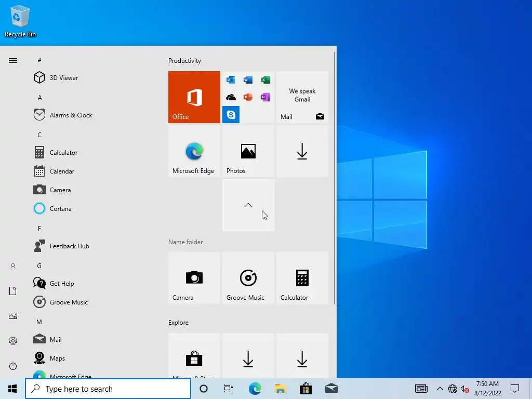Select the M letter header
532x399 pixels.
tap(39, 322)
